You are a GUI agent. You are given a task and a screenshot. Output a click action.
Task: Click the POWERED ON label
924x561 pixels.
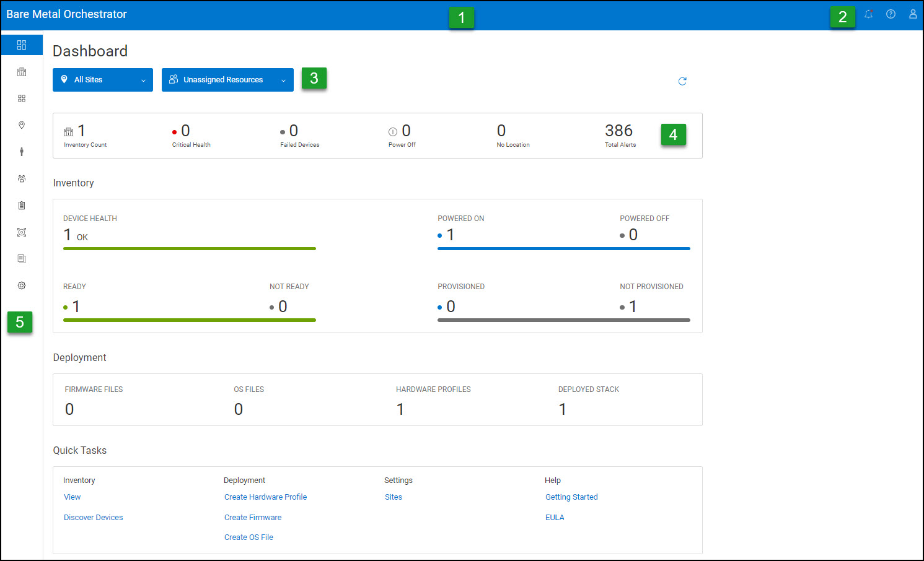461,219
